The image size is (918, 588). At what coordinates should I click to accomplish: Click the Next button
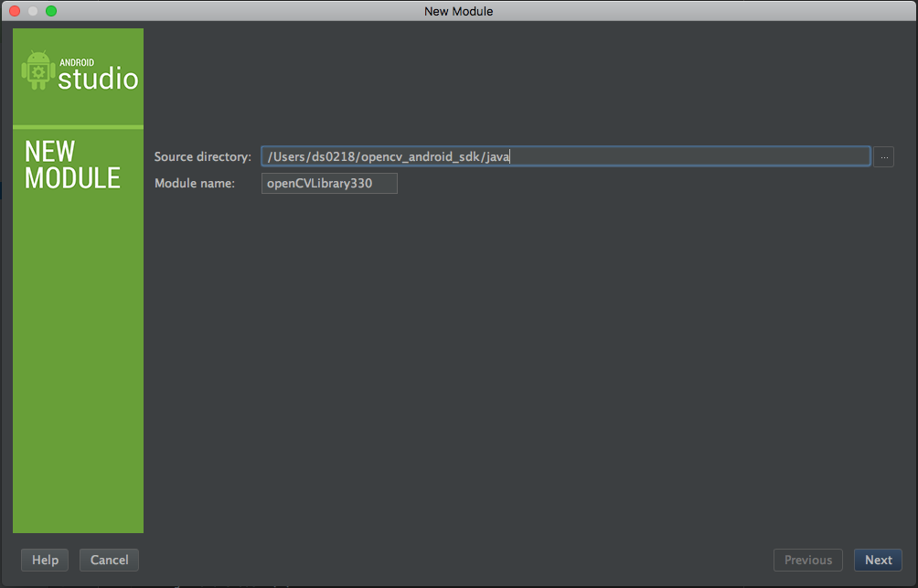coord(878,560)
